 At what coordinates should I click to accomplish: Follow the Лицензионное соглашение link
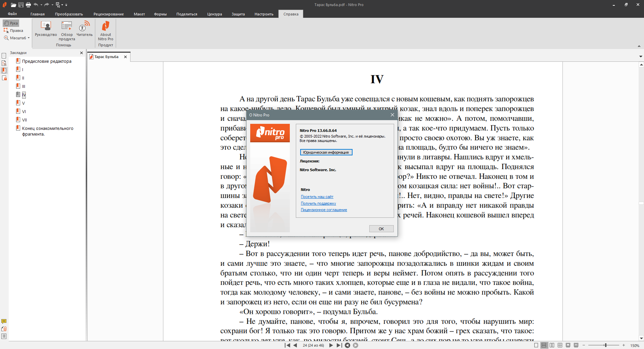tap(324, 210)
